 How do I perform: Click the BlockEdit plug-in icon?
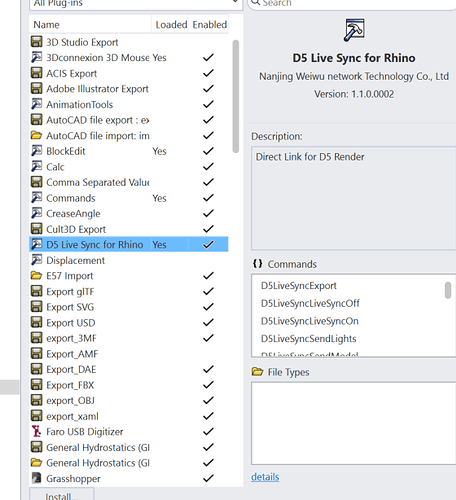(37, 151)
